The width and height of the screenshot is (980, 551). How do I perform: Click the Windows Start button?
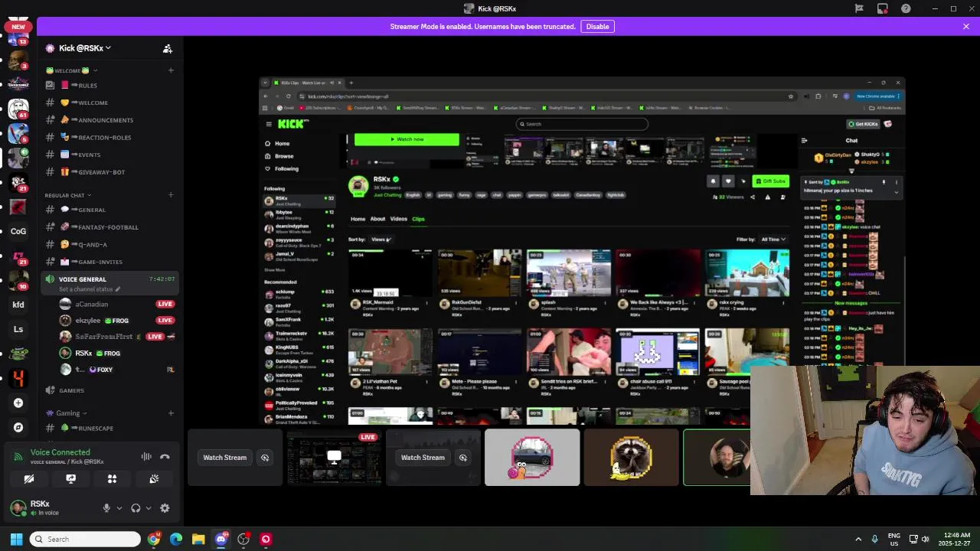pyautogui.click(x=16, y=539)
